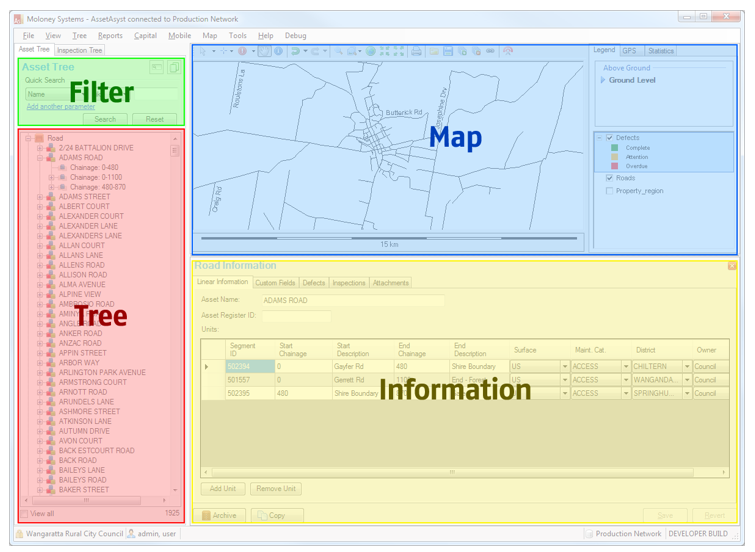
Task: Toggle the Roads layer checkbox
Action: coord(610,178)
